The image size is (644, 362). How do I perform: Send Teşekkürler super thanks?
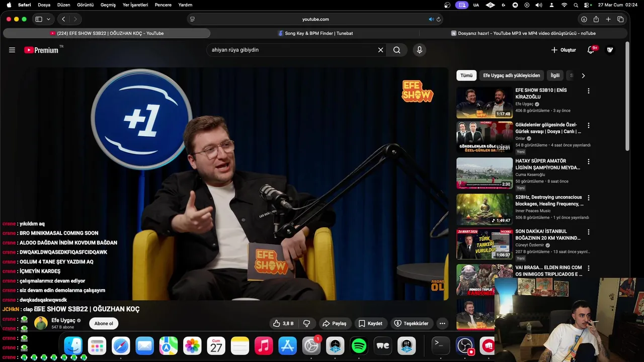tap(411, 323)
